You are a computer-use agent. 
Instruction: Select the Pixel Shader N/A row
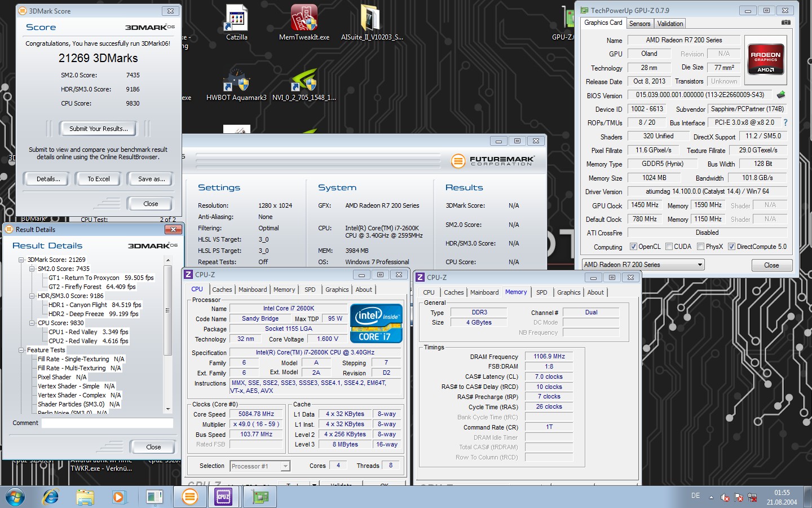[x=62, y=377]
